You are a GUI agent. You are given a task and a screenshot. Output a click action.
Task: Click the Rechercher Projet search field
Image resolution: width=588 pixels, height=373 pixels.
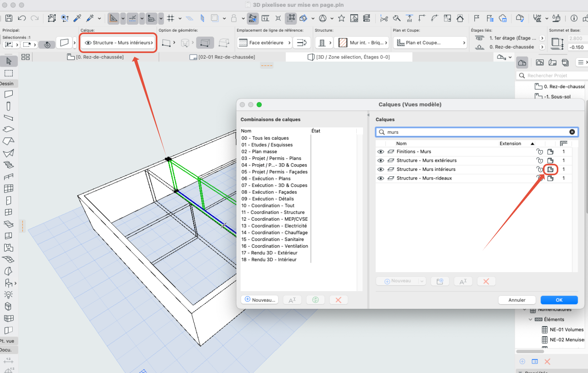552,76
